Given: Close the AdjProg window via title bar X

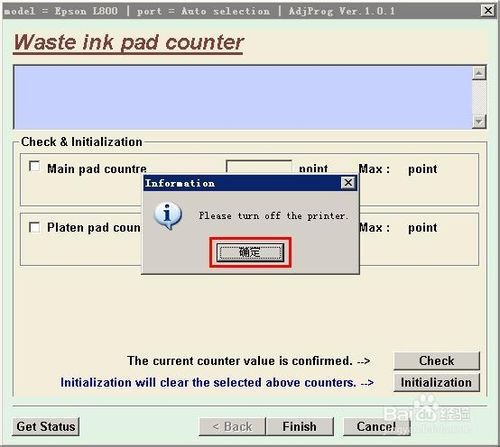Looking at the screenshot, I should 488,11.
